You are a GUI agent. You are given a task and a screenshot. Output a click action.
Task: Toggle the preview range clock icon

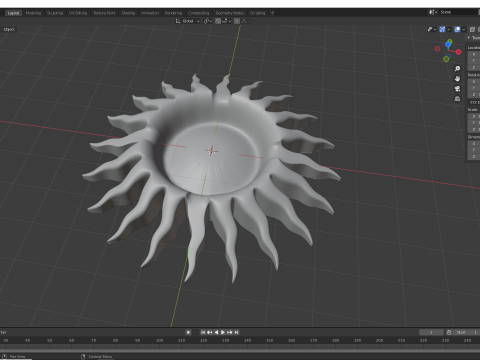coord(449,332)
